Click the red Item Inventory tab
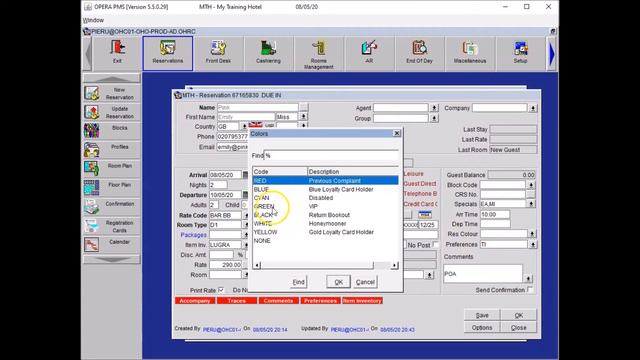 click(x=362, y=301)
